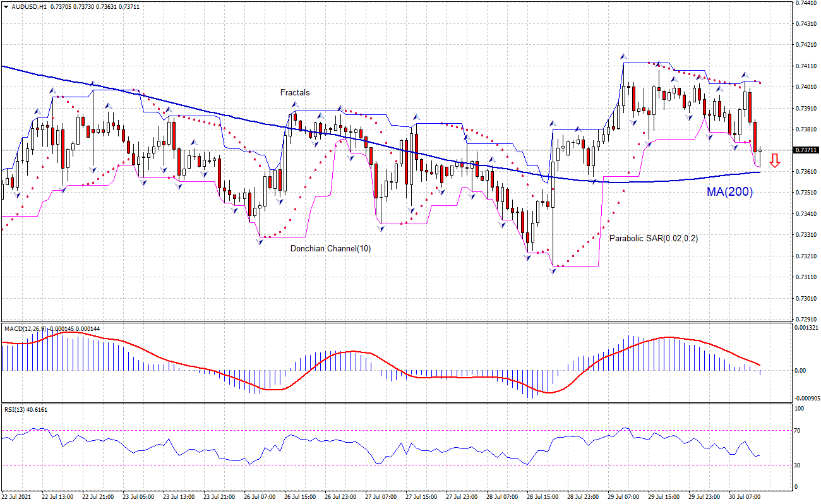Toggle selection of the Fractals text label
The width and height of the screenshot is (821, 504).
[x=294, y=92]
